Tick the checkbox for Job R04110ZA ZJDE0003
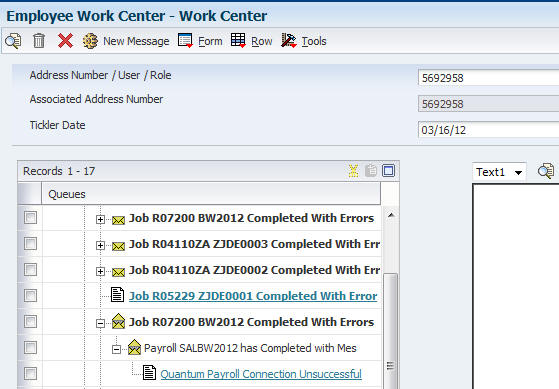This screenshot has width=559, height=389. [x=30, y=244]
